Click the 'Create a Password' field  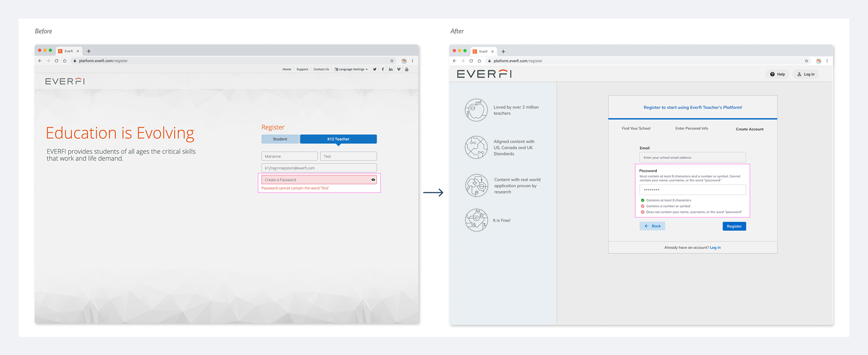coord(319,180)
